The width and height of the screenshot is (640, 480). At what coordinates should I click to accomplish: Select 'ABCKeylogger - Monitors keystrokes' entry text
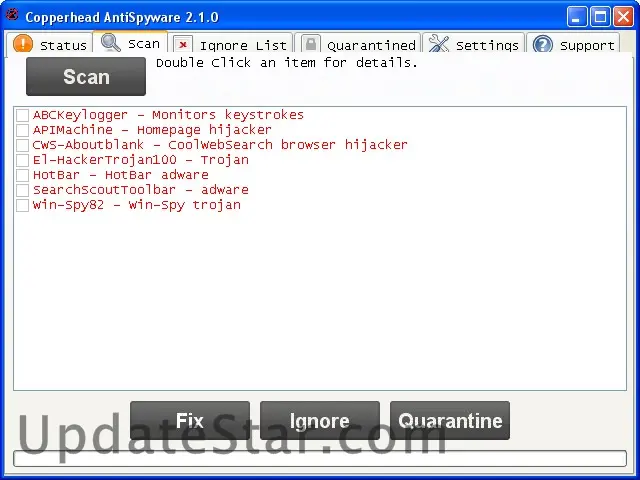coord(168,116)
